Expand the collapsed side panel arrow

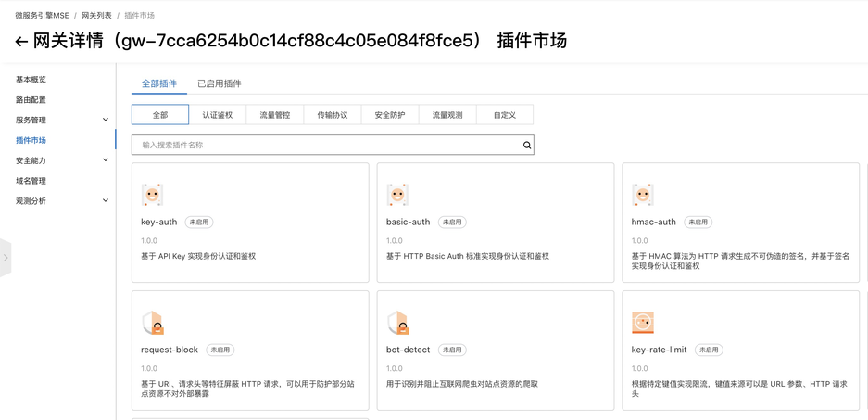(x=6, y=258)
